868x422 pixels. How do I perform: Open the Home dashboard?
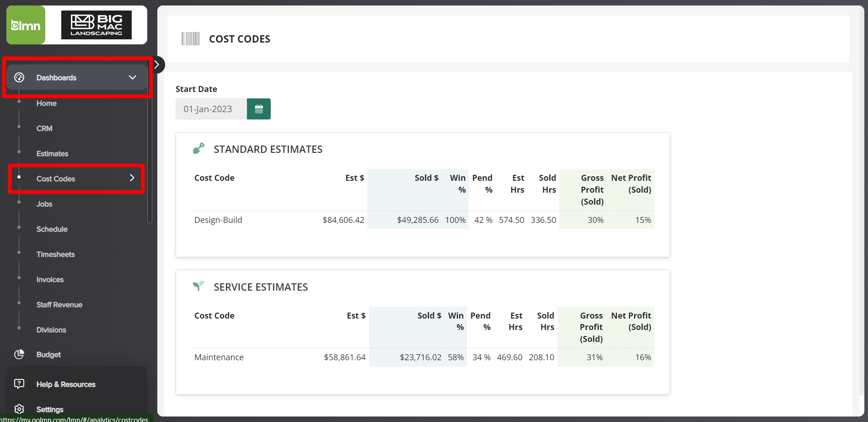click(47, 103)
